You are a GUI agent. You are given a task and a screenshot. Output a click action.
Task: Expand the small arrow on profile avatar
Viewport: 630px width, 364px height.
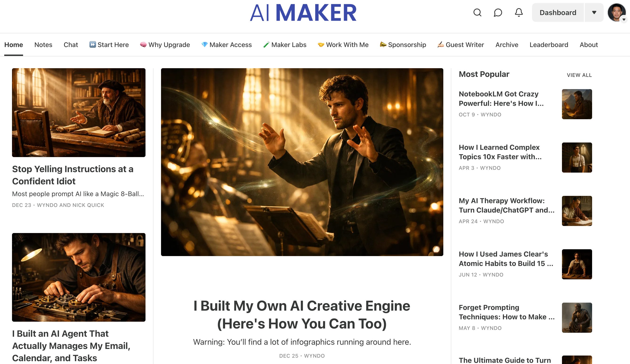[624, 20]
